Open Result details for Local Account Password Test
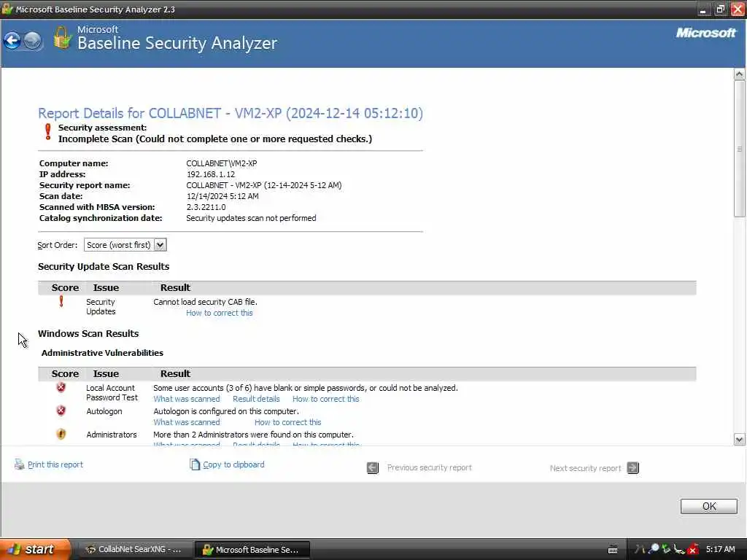747x560 pixels. (x=256, y=399)
